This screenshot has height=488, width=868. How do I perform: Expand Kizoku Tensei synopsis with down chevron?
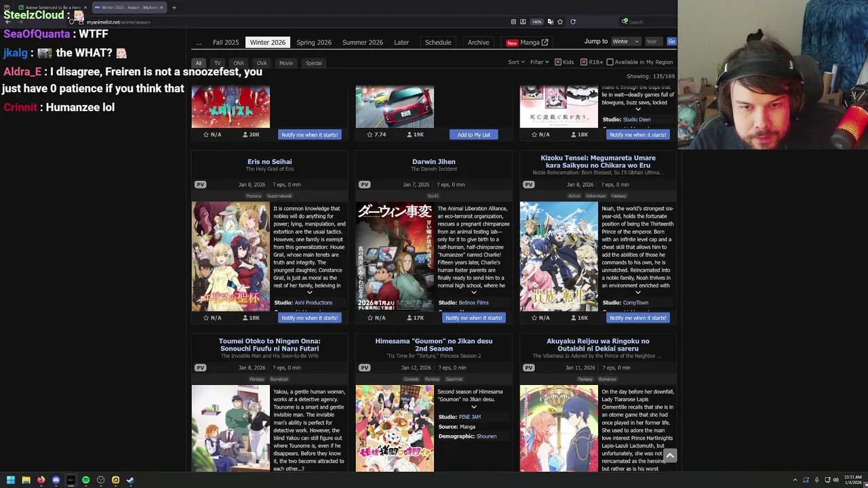pos(637,292)
